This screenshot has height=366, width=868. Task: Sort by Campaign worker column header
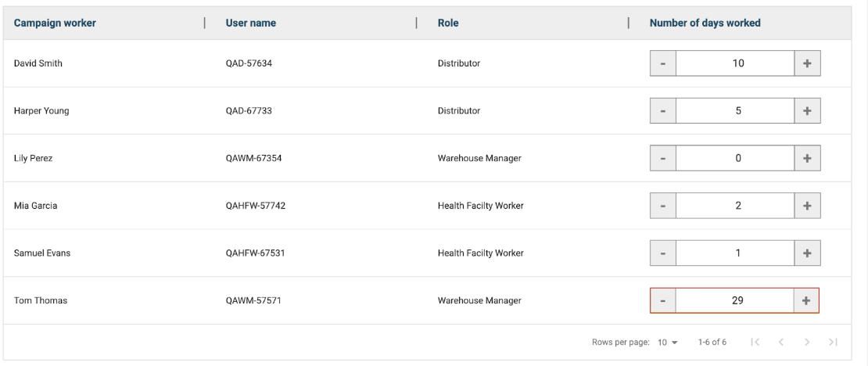tap(55, 23)
